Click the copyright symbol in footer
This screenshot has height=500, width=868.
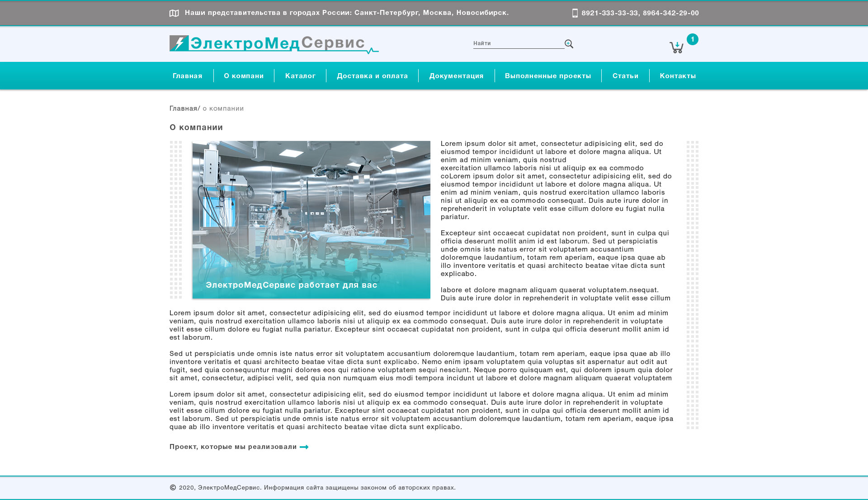(x=173, y=487)
